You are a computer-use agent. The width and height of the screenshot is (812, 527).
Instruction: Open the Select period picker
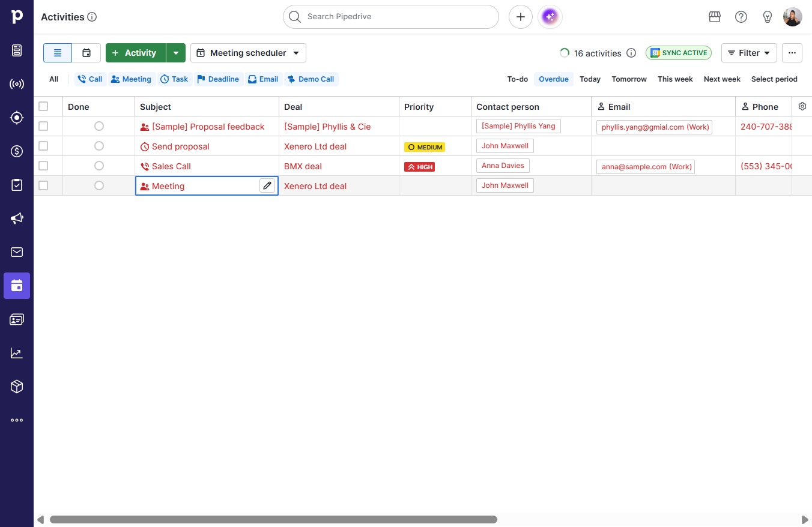[x=774, y=79]
